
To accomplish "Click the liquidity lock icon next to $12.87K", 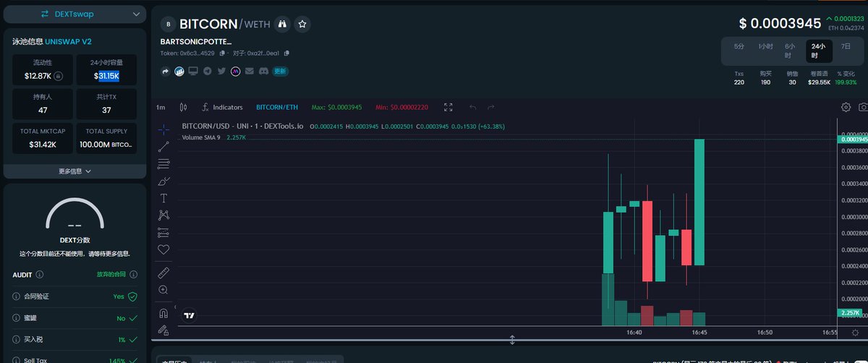I will [59, 76].
